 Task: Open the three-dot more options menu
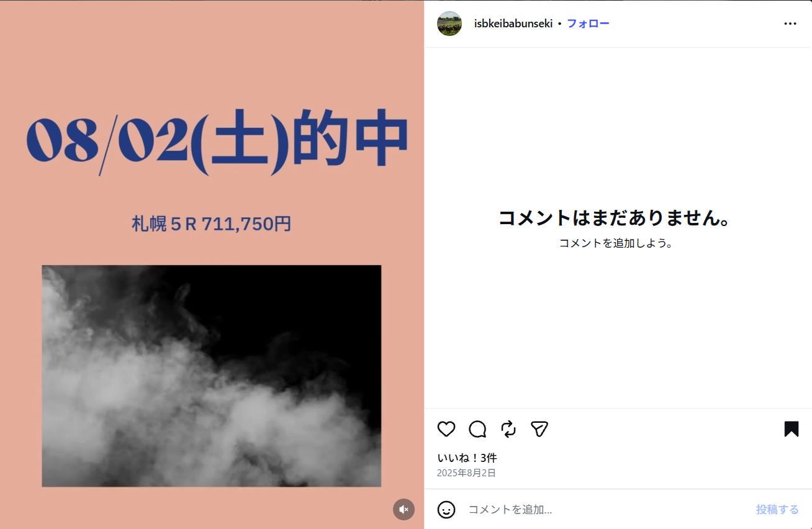[790, 24]
